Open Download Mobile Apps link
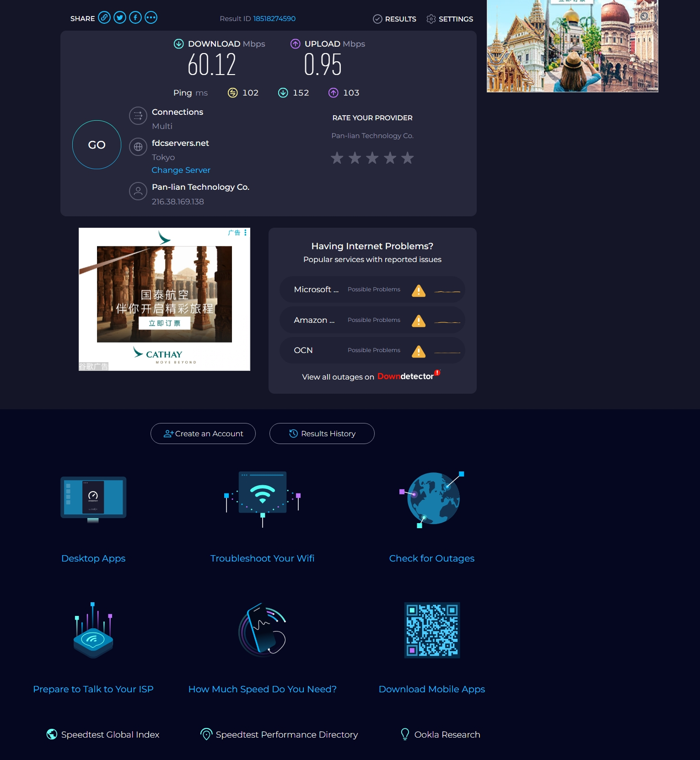 click(x=432, y=689)
